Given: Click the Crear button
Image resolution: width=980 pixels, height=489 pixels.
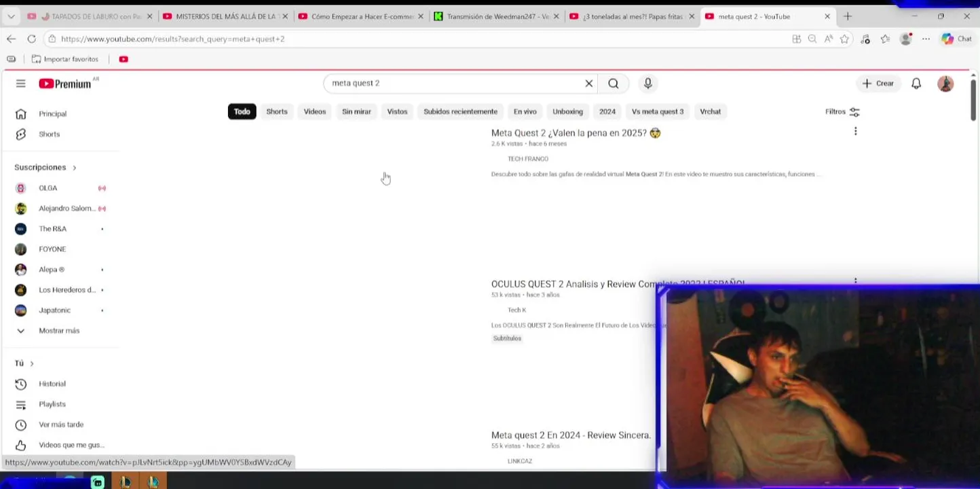Looking at the screenshot, I should [878, 84].
